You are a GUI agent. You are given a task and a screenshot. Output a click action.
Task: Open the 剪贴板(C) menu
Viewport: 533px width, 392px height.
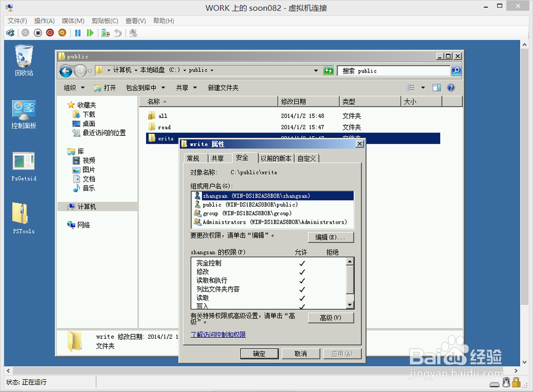(x=105, y=21)
